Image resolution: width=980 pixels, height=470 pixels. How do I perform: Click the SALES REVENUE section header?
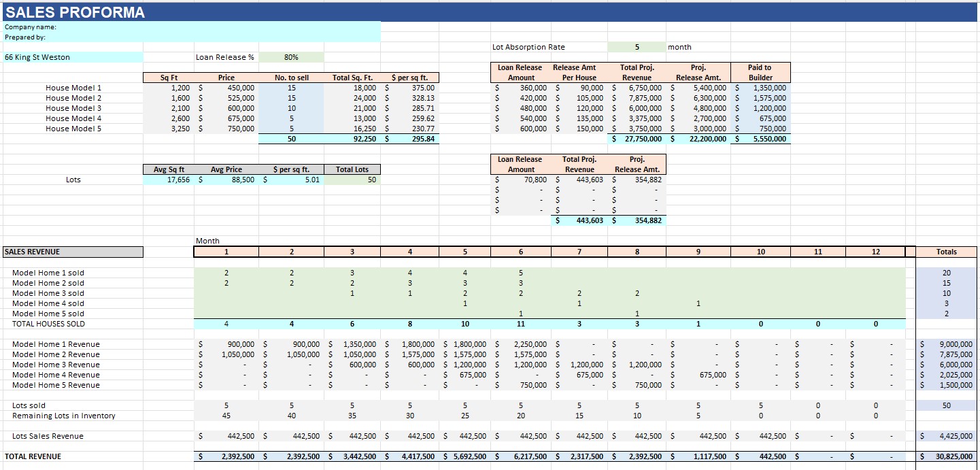tap(73, 252)
